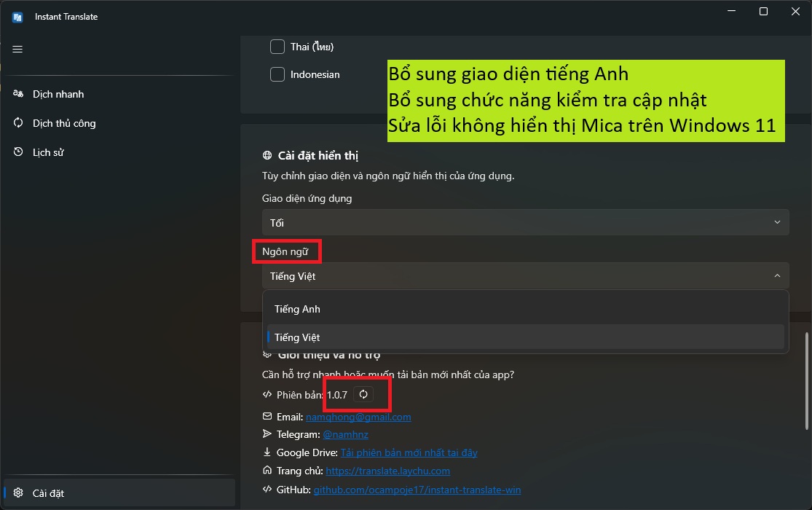The width and height of the screenshot is (812, 510).
Task: Click the Cài đặt hiển thị heading
Action: coord(318,155)
